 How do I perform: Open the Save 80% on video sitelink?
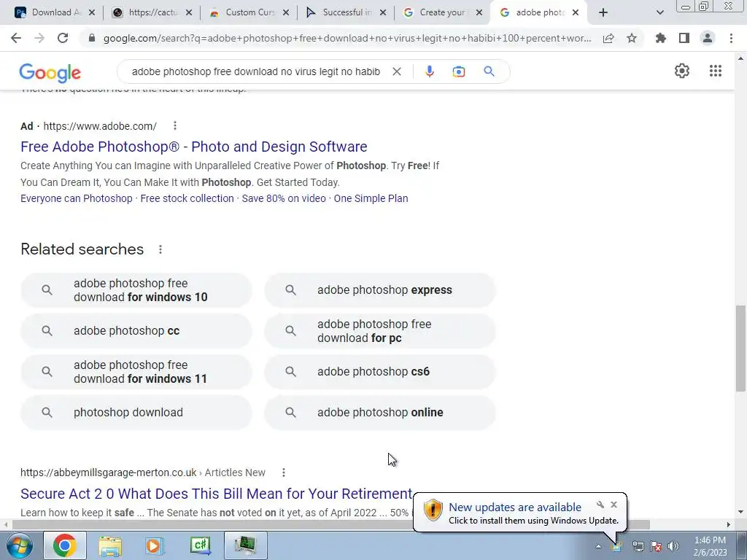coord(284,198)
